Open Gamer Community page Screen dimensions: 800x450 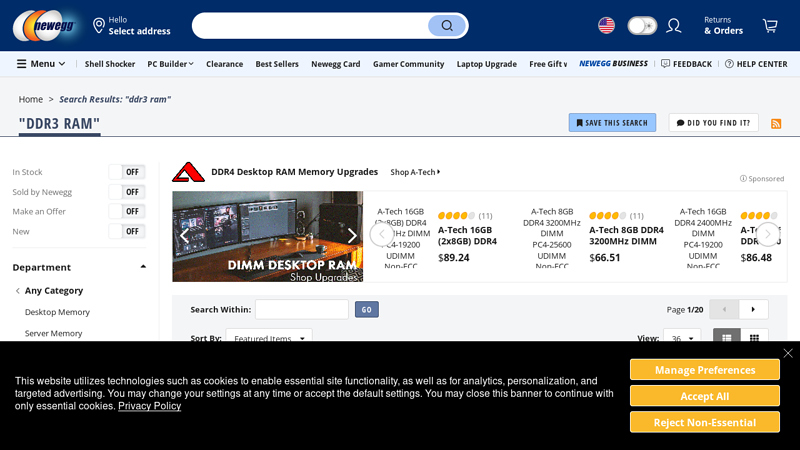(x=408, y=64)
